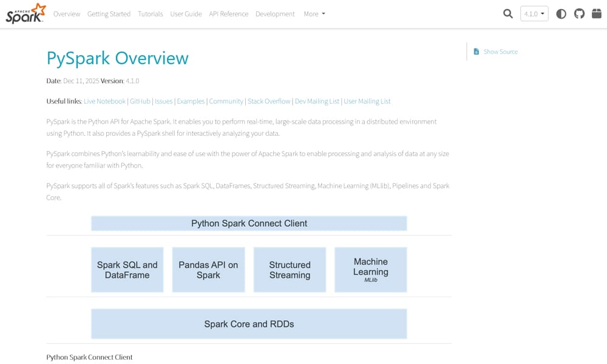
Task: Click the Structured Streaming diagram box
Action: [x=290, y=269]
